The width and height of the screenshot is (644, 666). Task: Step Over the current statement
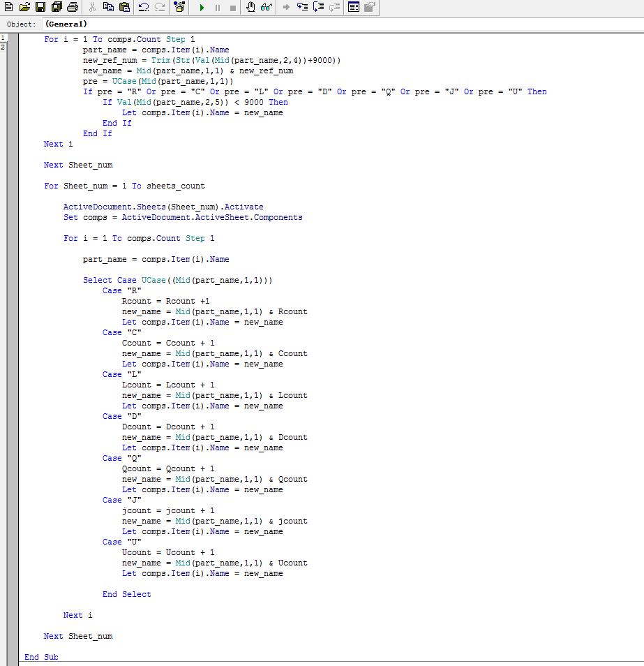point(318,8)
